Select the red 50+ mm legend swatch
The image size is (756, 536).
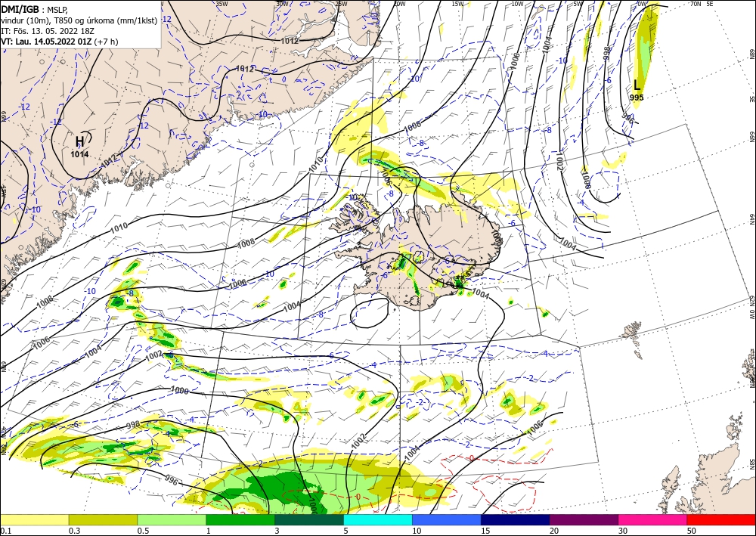[721, 519]
